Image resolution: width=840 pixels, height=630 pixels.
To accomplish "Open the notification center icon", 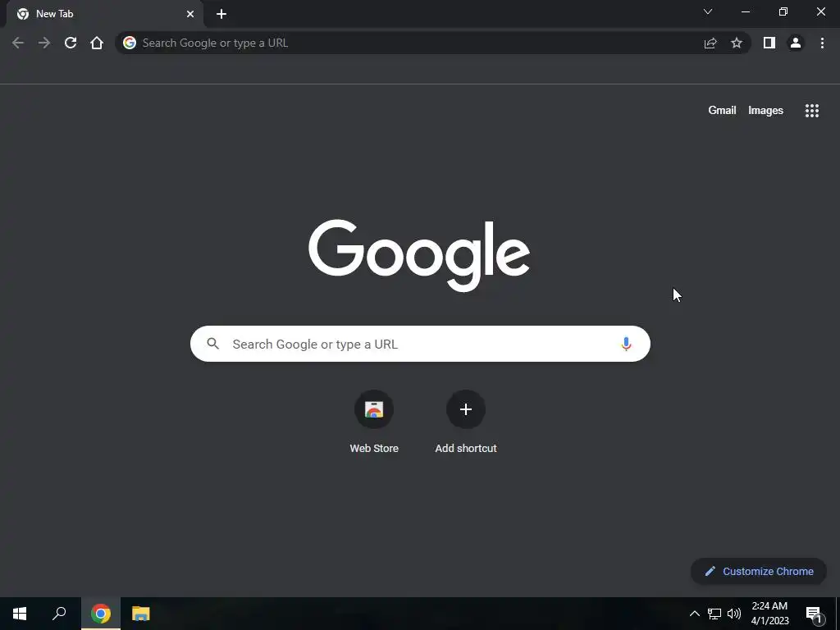I will pyautogui.click(x=814, y=614).
